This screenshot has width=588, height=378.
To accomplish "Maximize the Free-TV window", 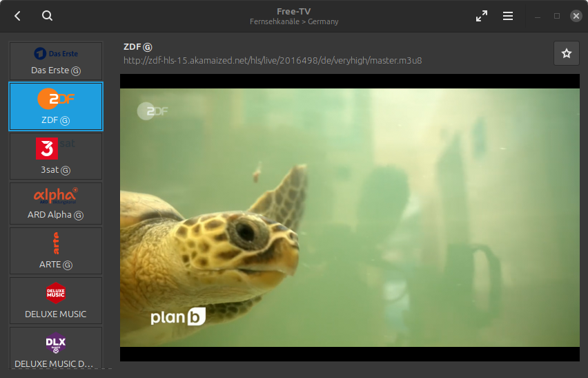I will [557, 16].
